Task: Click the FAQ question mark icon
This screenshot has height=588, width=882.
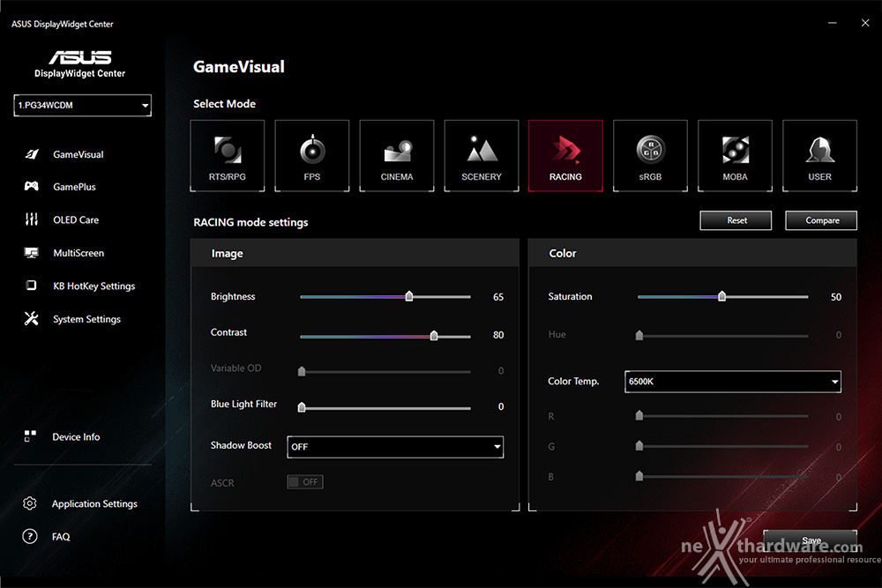Action: [30, 536]
